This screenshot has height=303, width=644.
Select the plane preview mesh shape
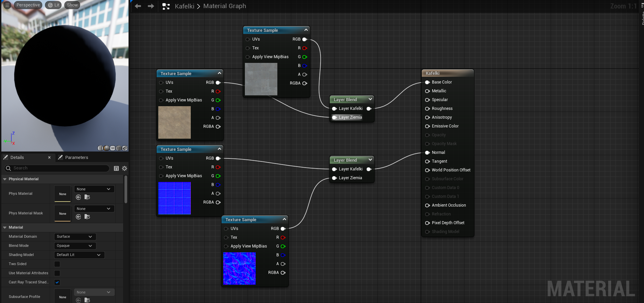[113, 148]
